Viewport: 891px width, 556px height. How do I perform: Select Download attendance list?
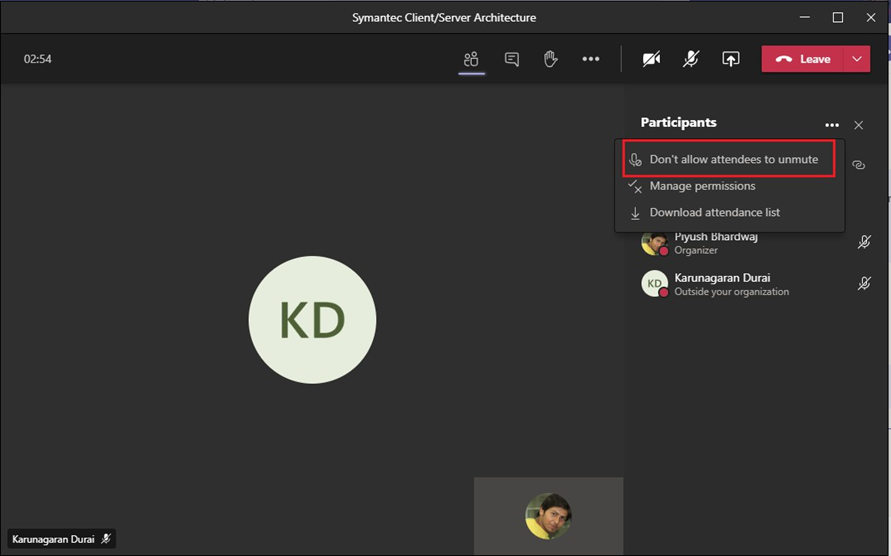coord(729,213)
